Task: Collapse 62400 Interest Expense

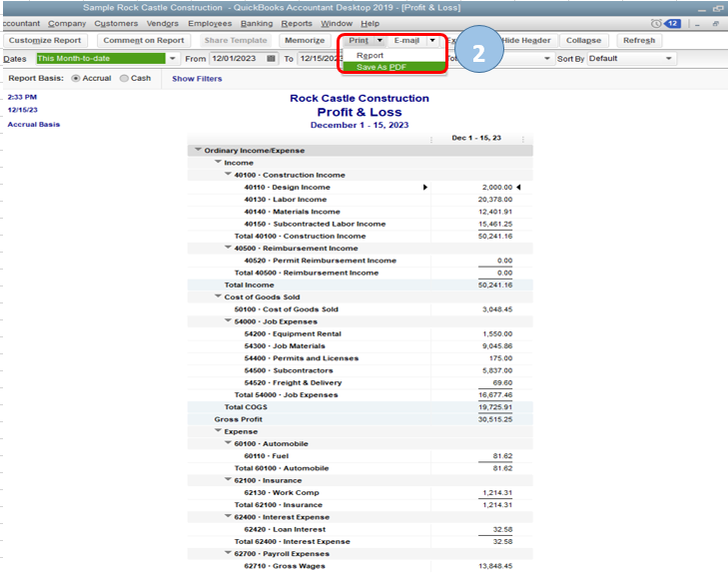Action: pyautogui.click(x=228, y=516)
